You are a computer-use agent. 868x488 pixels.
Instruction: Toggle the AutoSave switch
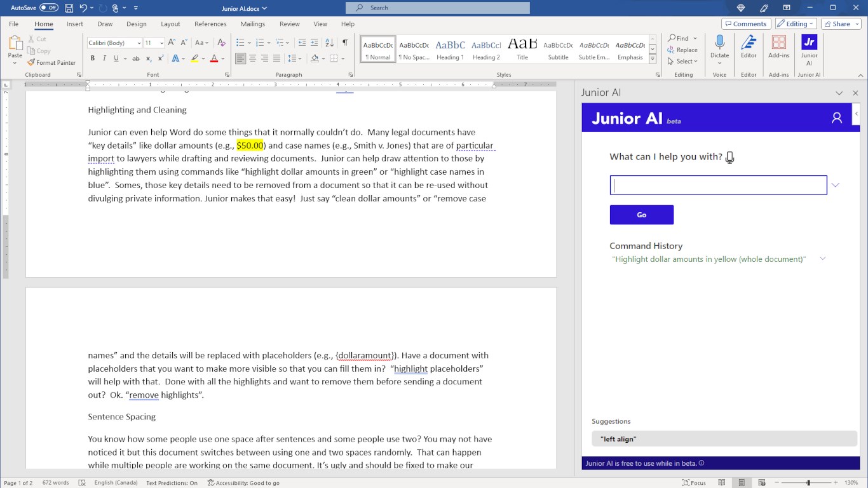coord(49,8)
